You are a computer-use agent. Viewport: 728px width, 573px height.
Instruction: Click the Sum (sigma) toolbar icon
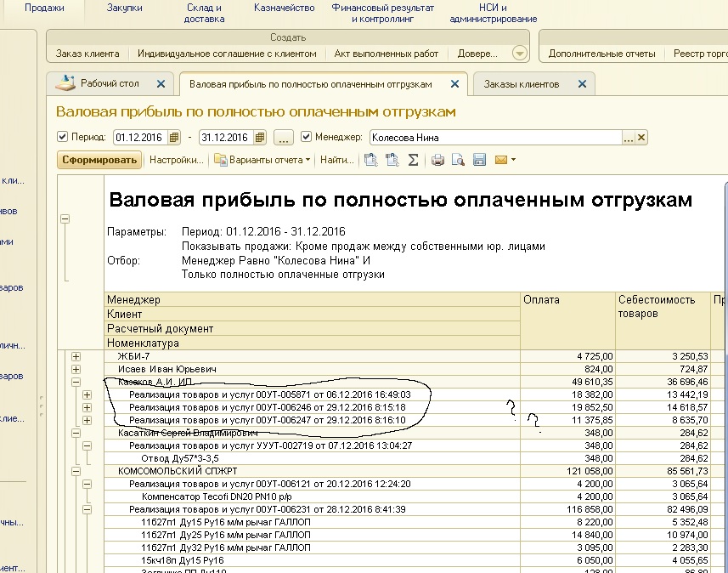coord(413,160)
